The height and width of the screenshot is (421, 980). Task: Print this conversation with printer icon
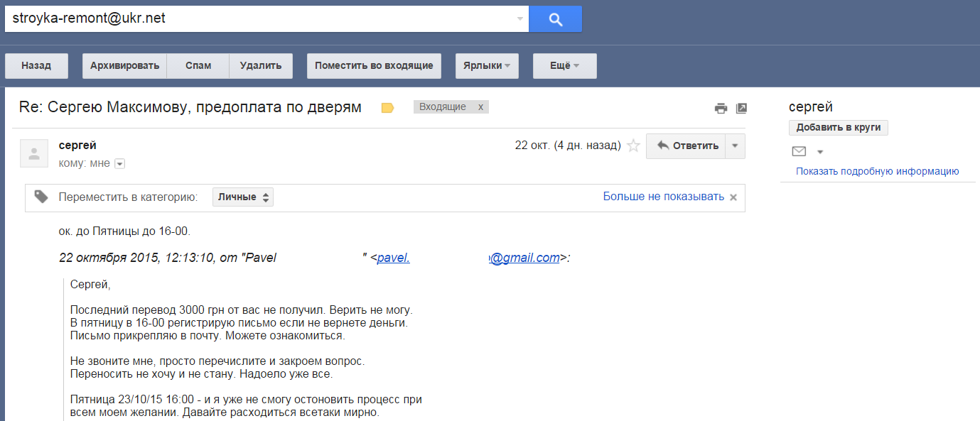pyautogui.click(x=721, y=108)
